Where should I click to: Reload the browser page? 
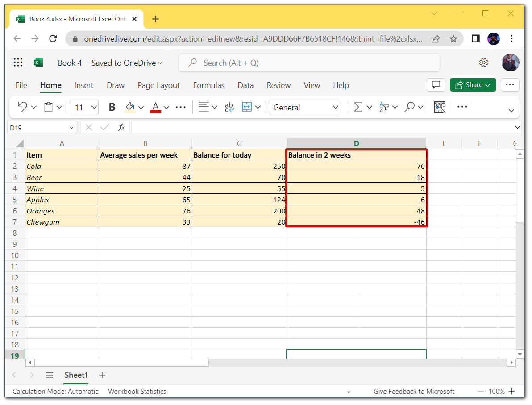pyautogui.click(x=53, y=38)
